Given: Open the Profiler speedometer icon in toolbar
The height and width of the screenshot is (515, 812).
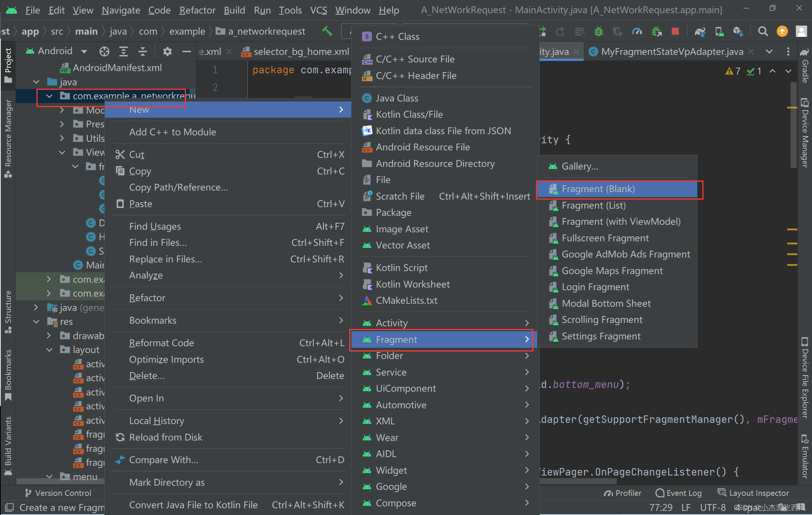Looking at the screenshot, I should (x=637, y=32).
